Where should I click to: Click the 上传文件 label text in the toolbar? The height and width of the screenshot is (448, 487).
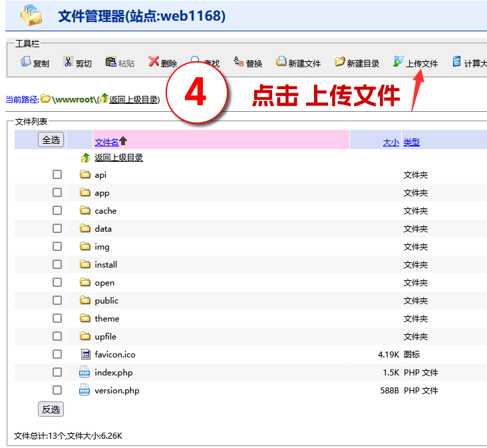point(422,63)
